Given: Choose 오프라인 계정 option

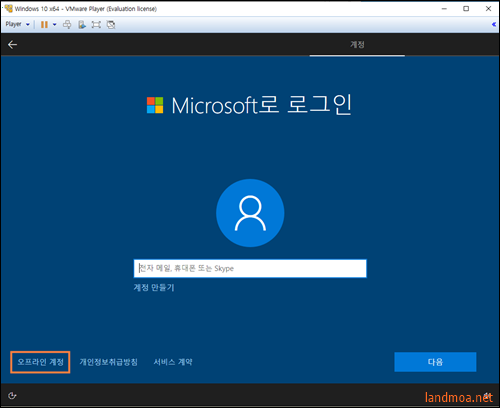Looking at the screenshot, I should 40,362.
